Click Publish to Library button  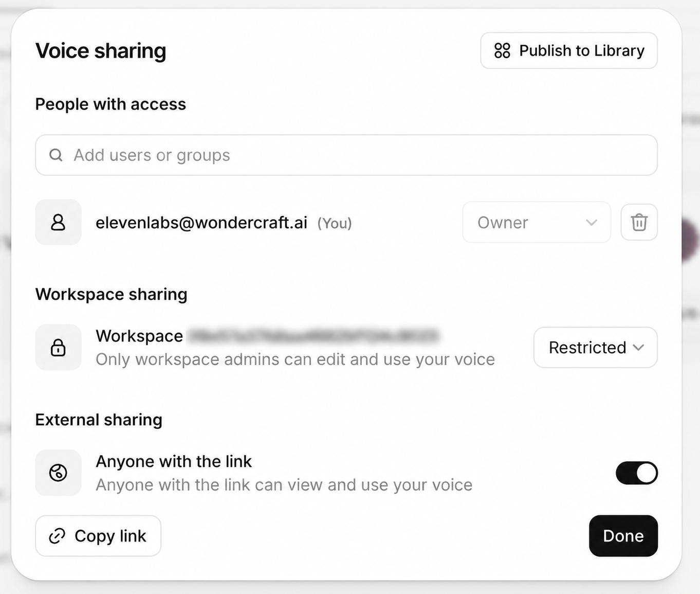(569, 50)
